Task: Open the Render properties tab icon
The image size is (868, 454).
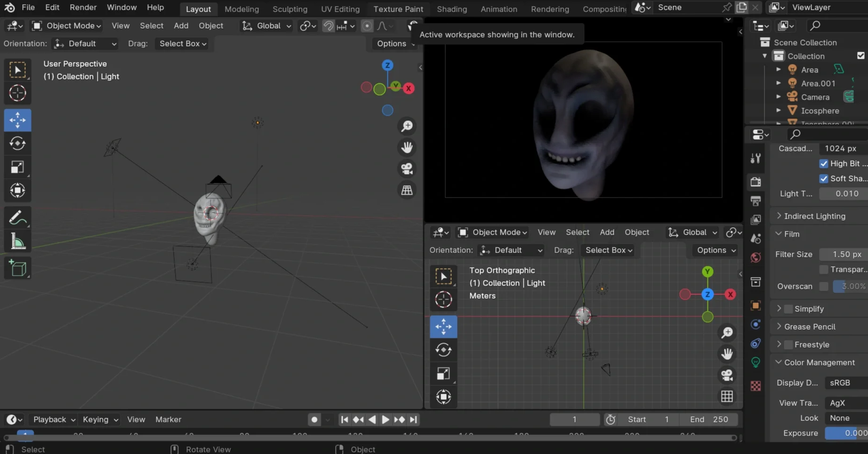Action: point(755,182)
